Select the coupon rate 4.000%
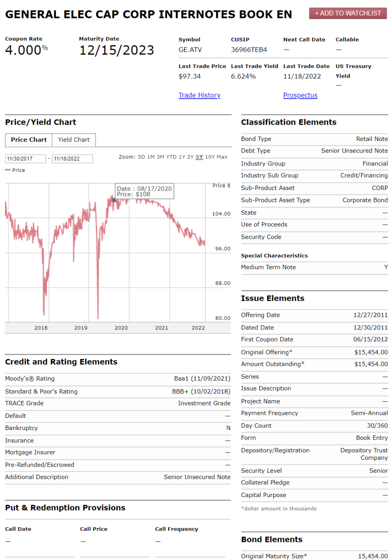 tap(26, 50)
